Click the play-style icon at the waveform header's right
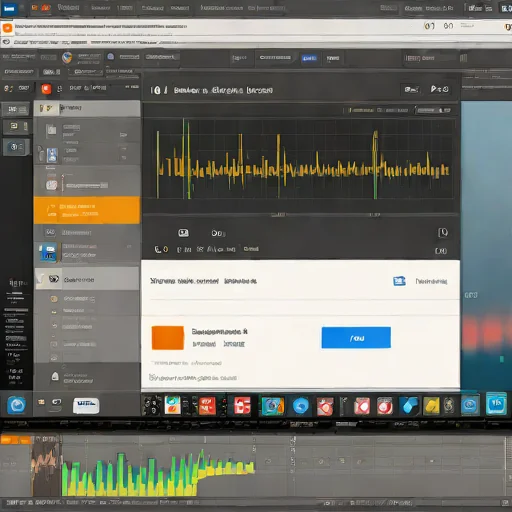512x512 pixels. point(439,89)
